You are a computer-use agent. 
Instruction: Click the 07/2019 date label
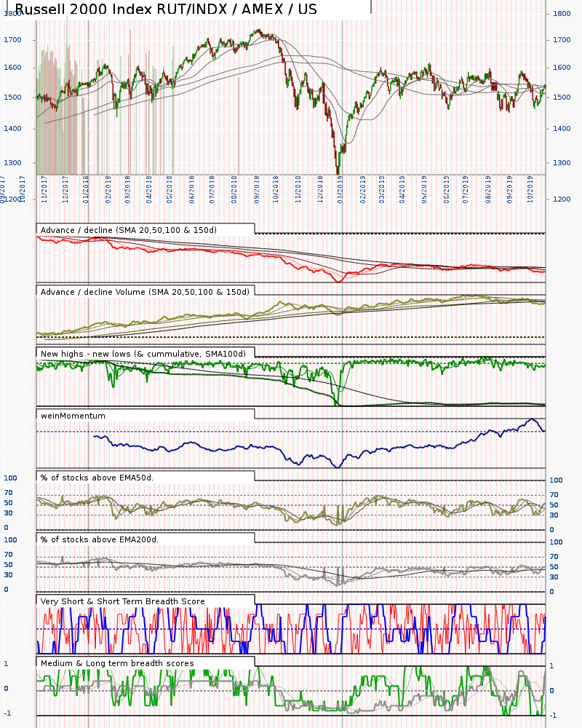click(x=465, y=189)
